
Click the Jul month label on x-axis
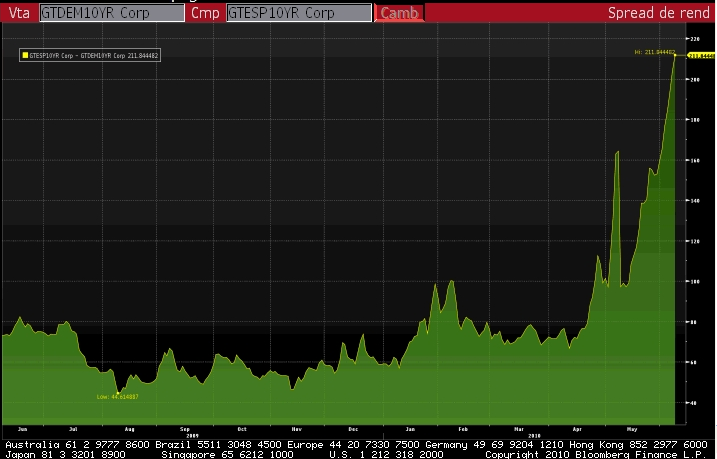coord(73,429)
